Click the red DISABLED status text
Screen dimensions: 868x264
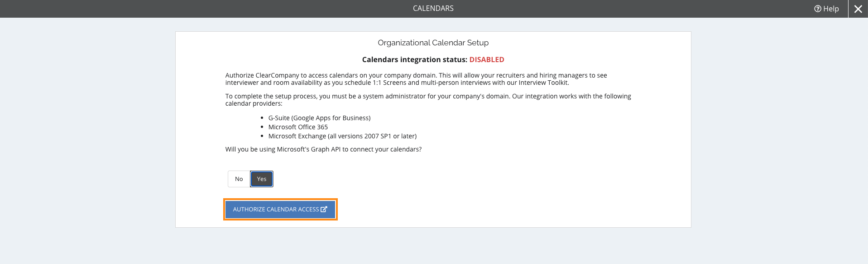click(x=487, y=59)
